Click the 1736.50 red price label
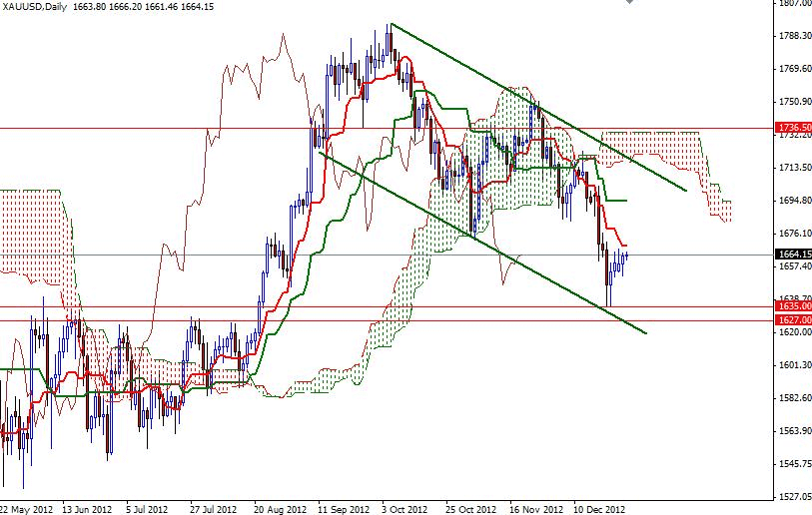 pos(793,128)
